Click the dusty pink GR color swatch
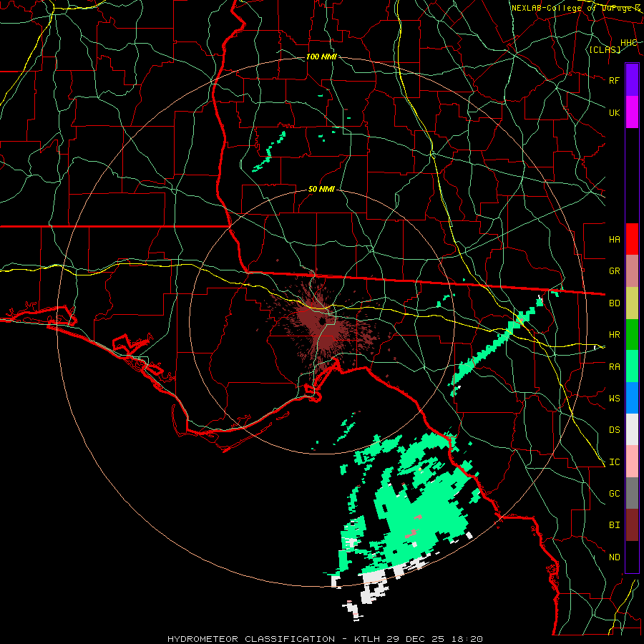The height and width of the screenshot is (644, 644). [x=632, y=270]
